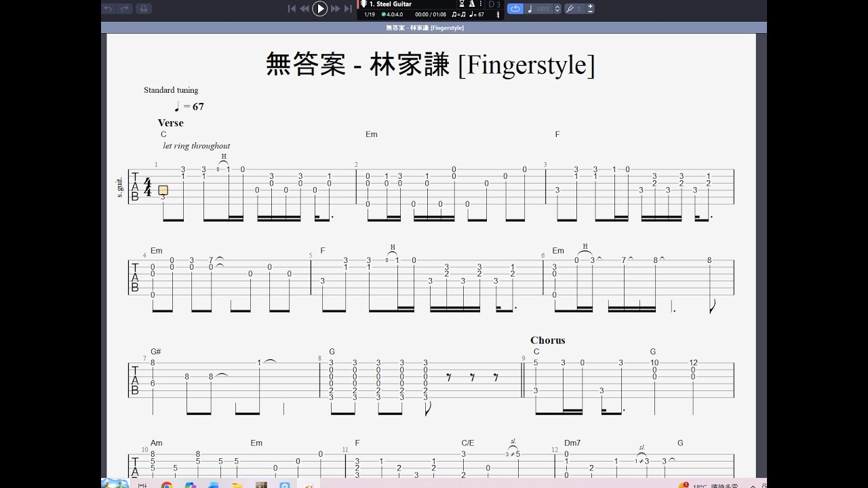This screenshot has width=868, height=488.
Task: Click the 1/19 bar position indicator
Action: 370,14
